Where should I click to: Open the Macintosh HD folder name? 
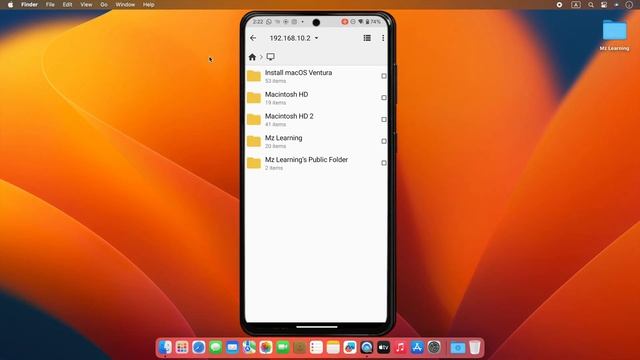point(287,94)
